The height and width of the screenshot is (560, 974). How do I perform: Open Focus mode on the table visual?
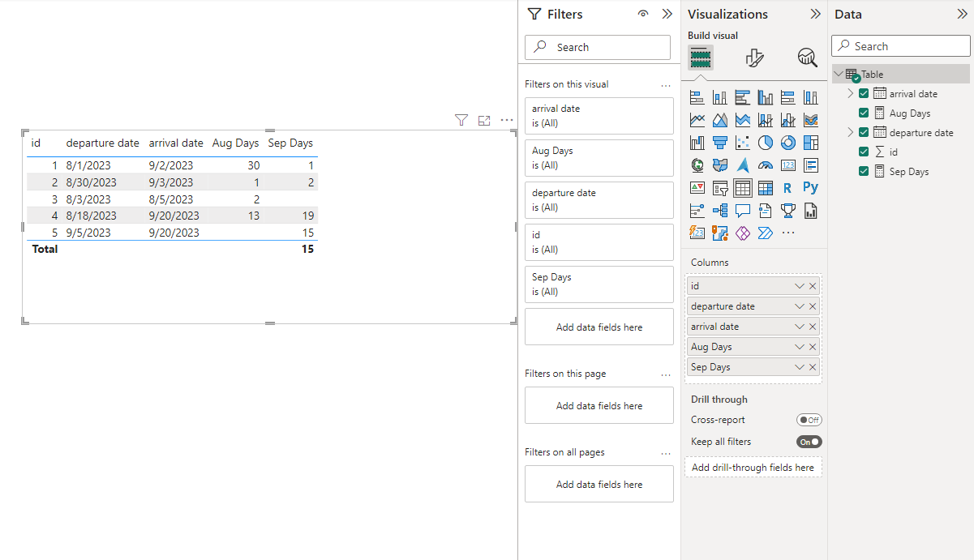pyautogui.click(x=484, y=120)
